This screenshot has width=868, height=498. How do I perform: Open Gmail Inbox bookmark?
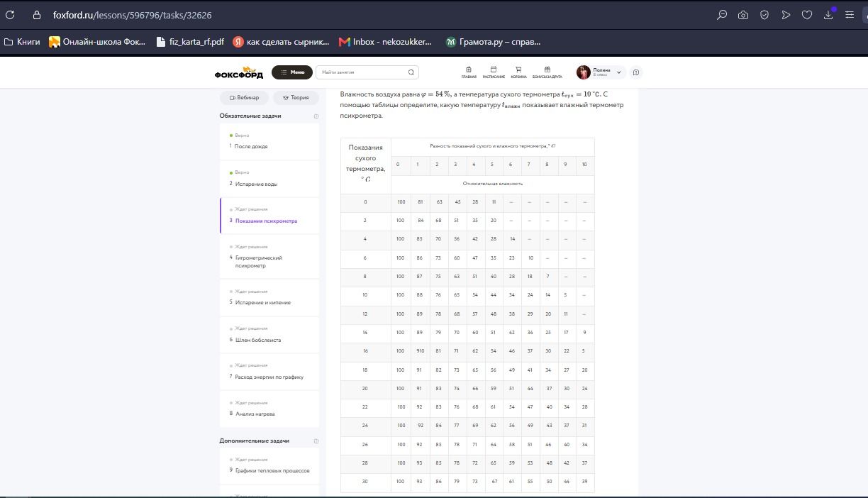386,42
